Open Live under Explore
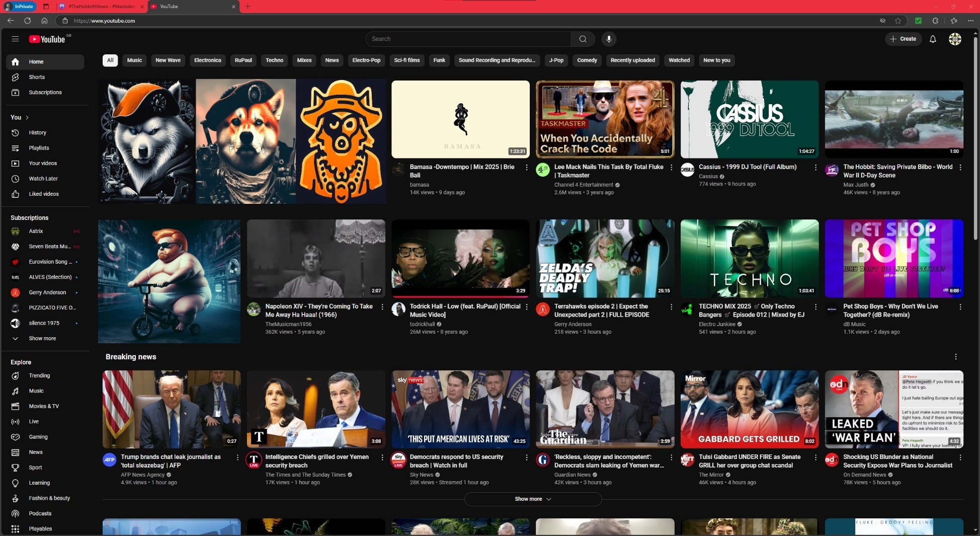The height and width of the screenshot is (536, 980). coord(45,421)
